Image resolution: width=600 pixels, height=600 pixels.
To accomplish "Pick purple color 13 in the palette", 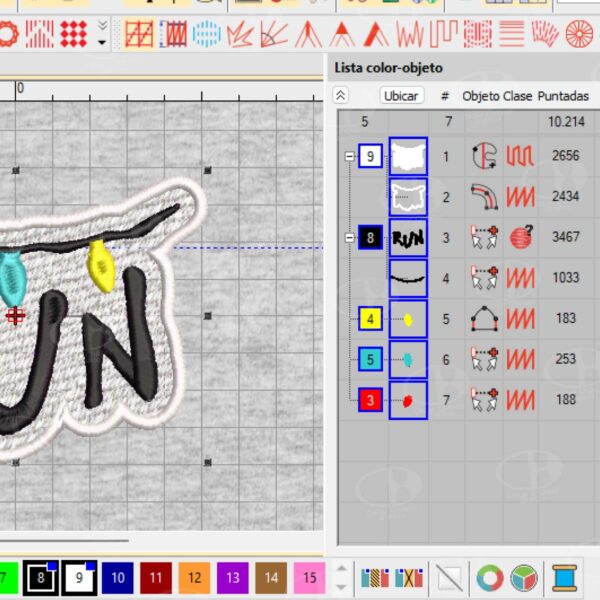I will click(x=233, y=578).
